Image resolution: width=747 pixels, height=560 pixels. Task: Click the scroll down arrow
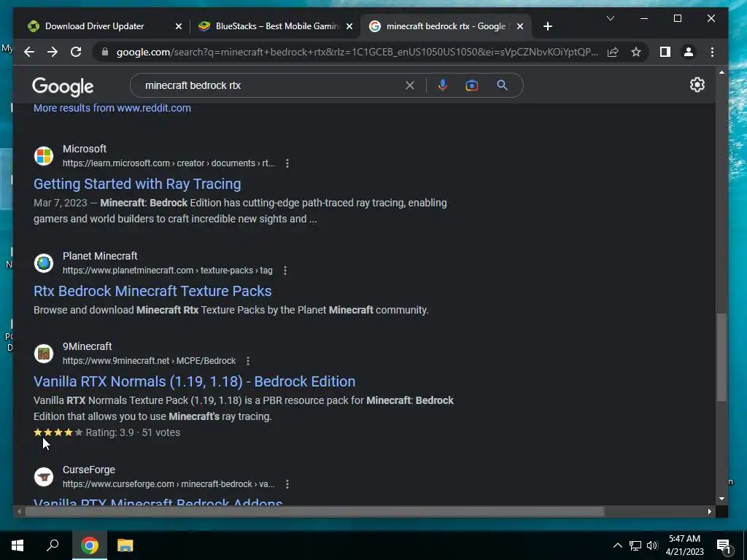click(x=721, y=499)
